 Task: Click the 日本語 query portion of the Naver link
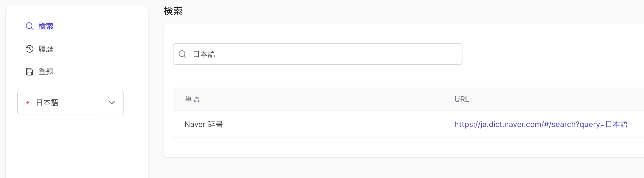pyautogui.click(x=616, y=124)
